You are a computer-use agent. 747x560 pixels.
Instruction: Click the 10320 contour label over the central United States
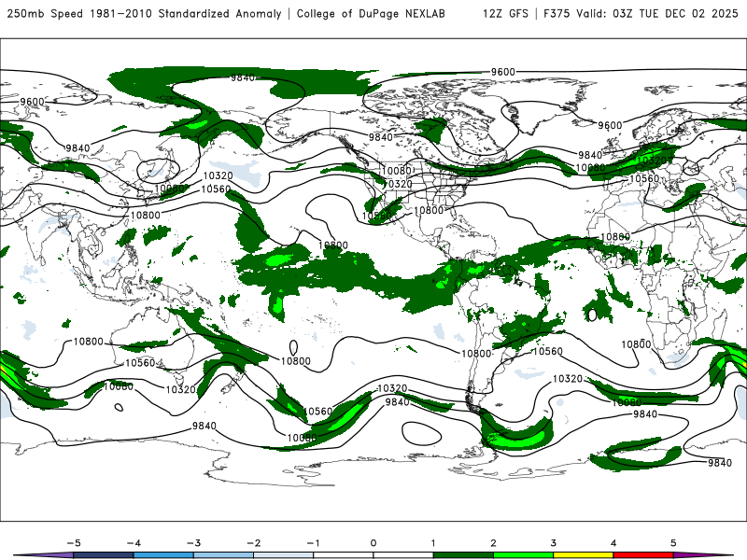(398, 184)
